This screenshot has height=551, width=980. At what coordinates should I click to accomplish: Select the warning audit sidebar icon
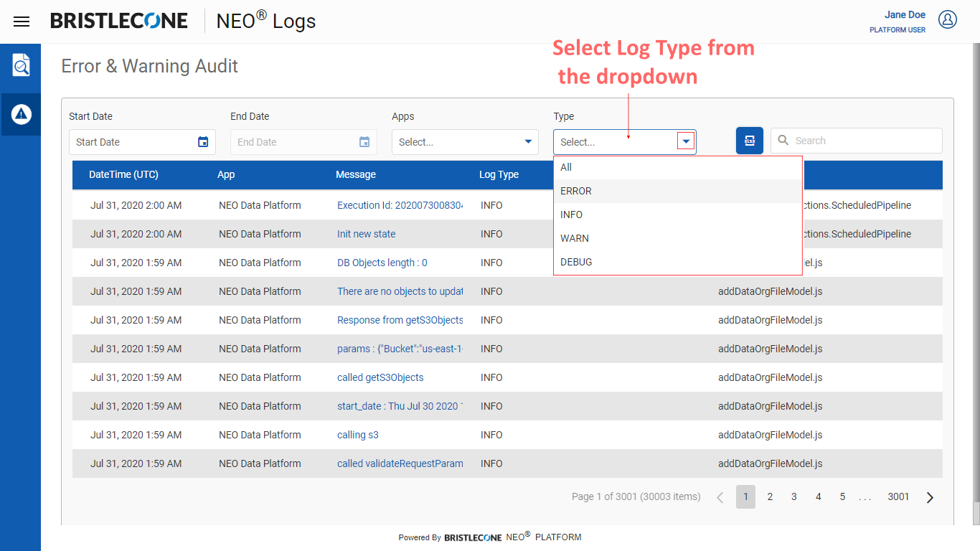(21, 114)
